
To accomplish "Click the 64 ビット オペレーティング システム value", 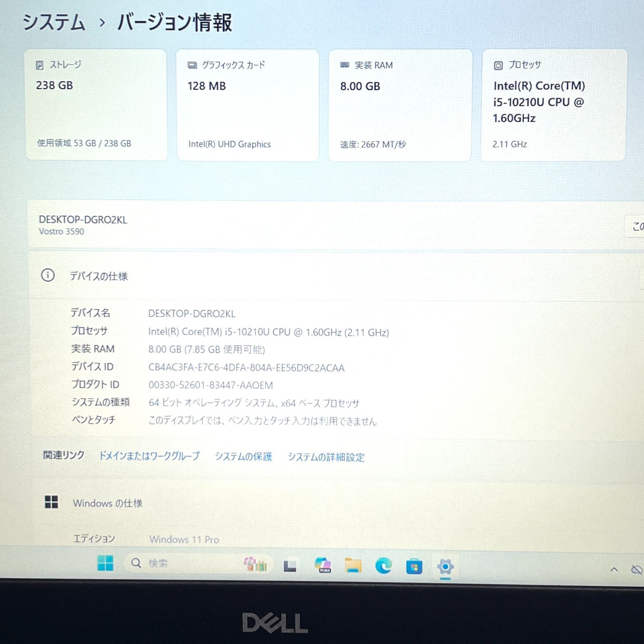I will (254, 403).
